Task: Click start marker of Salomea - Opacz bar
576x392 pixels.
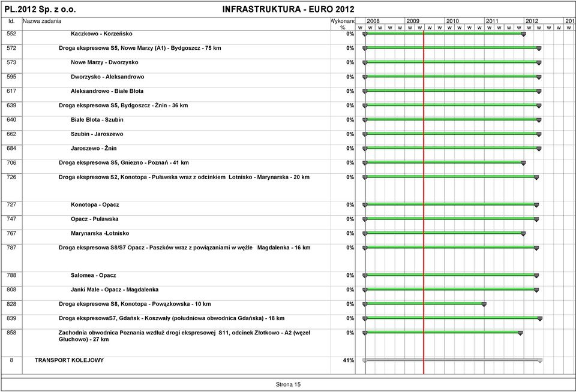Action: point(365,276)
